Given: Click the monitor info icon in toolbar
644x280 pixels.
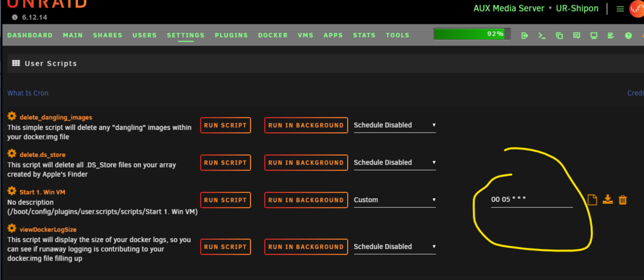Looking at the screenshot, I should pyautogui.click(x=594, y=35).
